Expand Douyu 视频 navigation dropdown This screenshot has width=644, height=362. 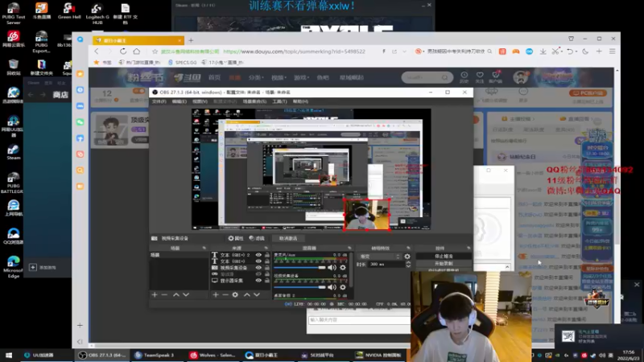[x=279, y=77]
